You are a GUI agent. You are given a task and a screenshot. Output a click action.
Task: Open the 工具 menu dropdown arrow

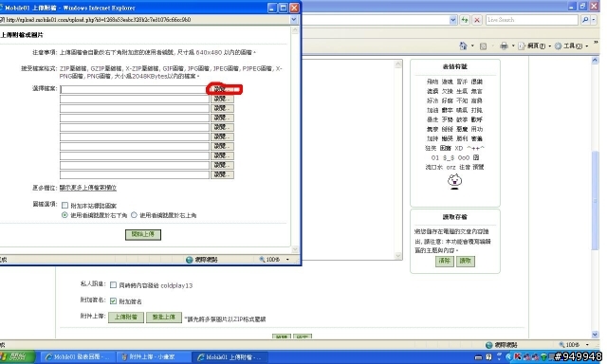tap(587, 46)
